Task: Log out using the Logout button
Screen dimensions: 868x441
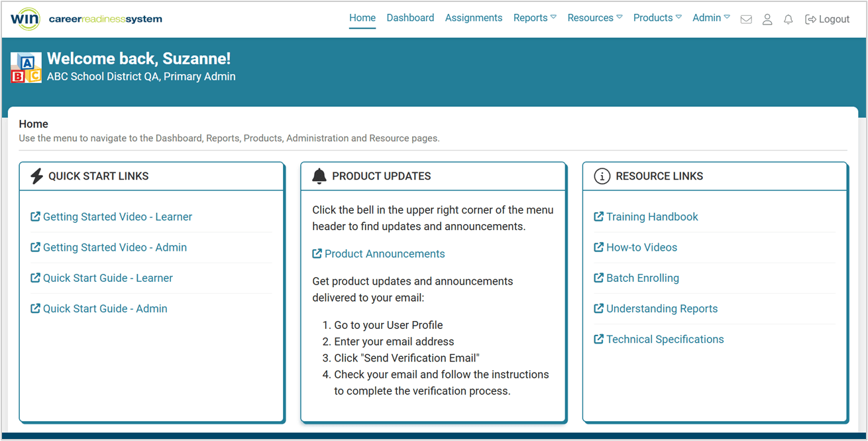Action: [827, 19]
